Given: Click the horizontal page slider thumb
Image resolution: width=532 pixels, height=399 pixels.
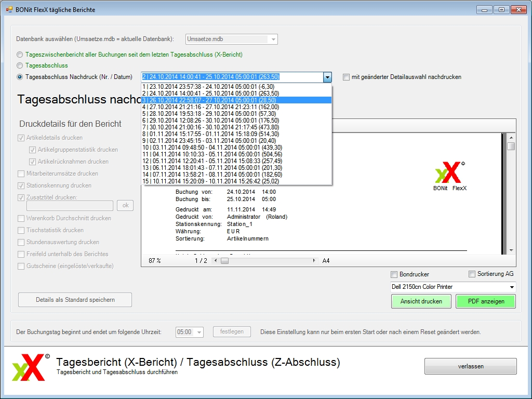Looking at the screenshot, I should coord(224,261).
